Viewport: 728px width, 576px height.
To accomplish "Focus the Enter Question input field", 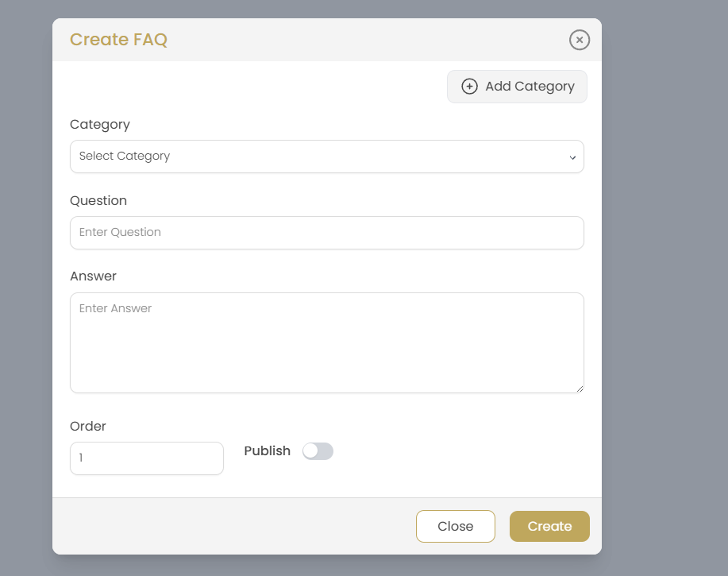I will [326, 233].
